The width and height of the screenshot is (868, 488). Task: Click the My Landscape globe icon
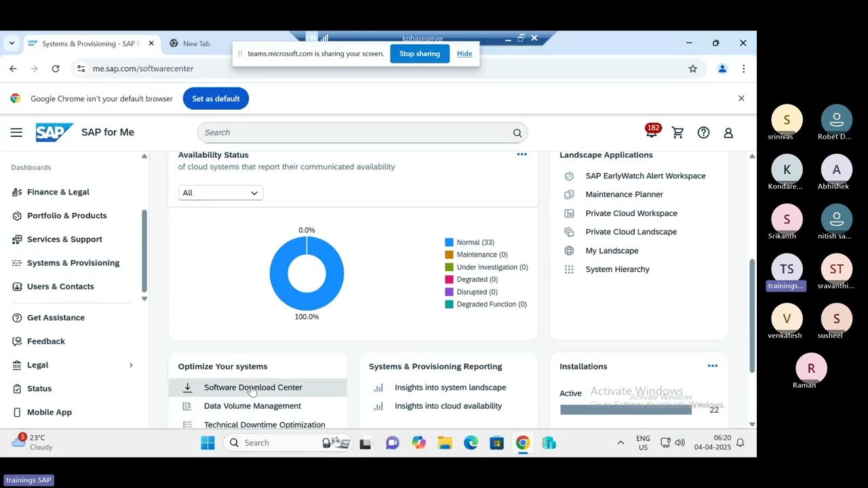569,251
